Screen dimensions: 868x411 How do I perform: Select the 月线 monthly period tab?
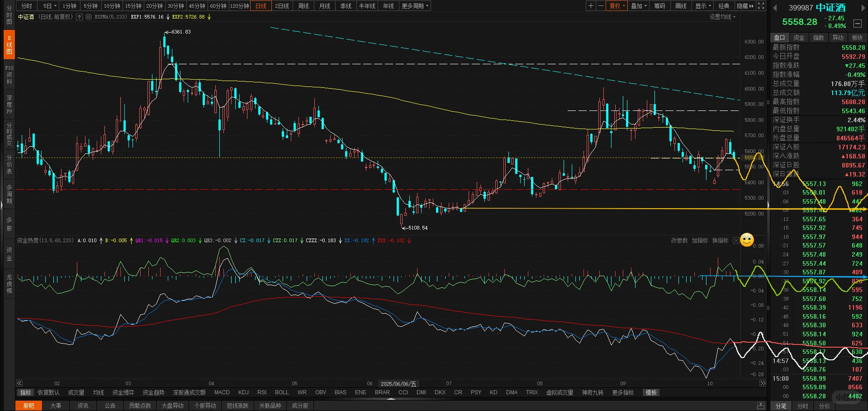(325, 6)
